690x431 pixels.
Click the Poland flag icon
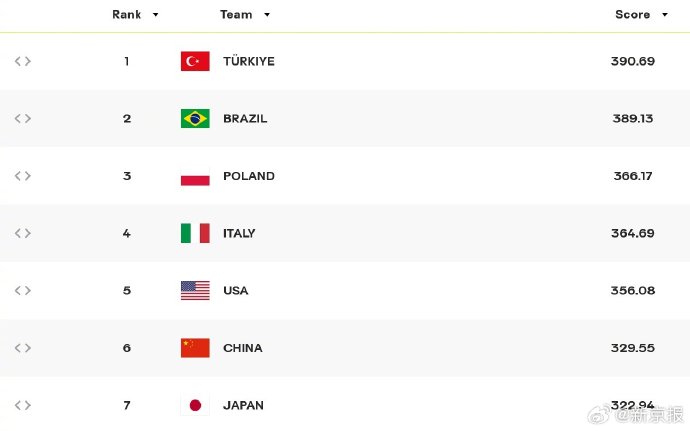pyautogui.click(x=195, y=176)
